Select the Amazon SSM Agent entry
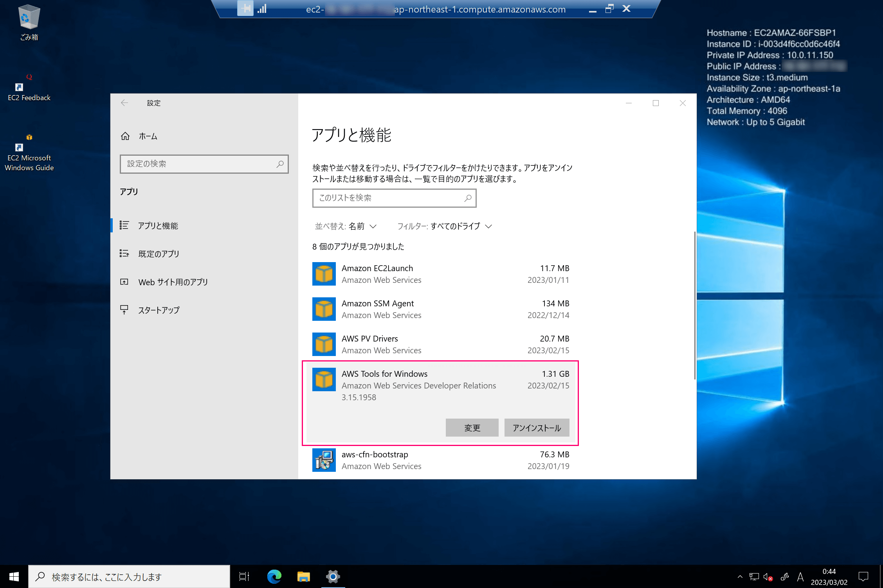Screen dimensions: 883x588 tap(441, 309)
